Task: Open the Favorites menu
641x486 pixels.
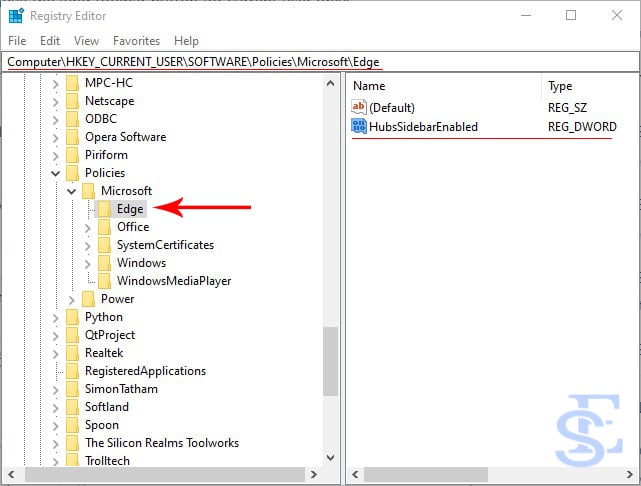Action: point(137,41)
